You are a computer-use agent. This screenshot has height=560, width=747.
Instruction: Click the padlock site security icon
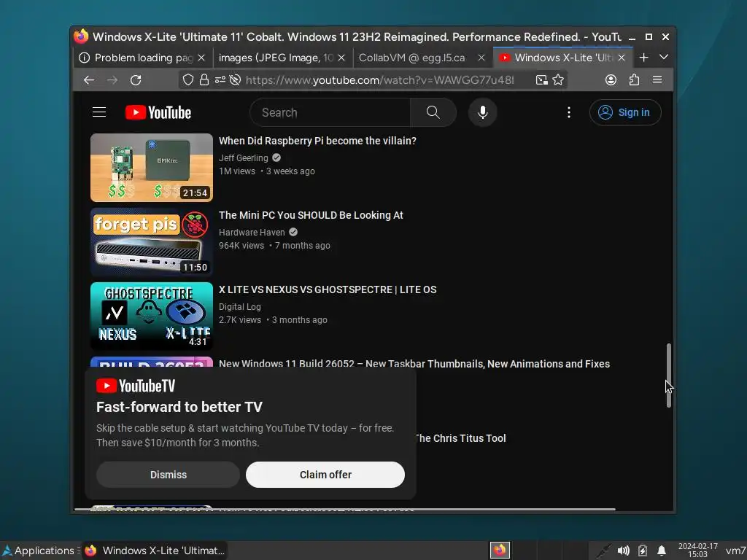pos(204,80)
